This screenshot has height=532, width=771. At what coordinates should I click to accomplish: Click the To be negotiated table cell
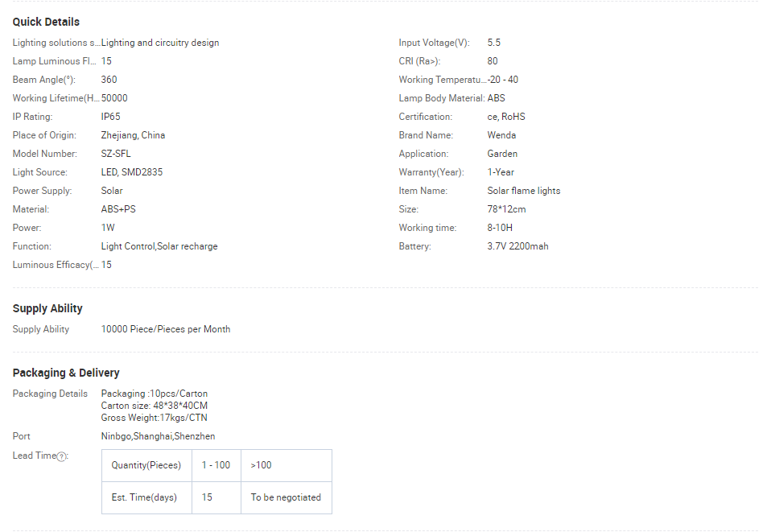(x=286, y=497)
